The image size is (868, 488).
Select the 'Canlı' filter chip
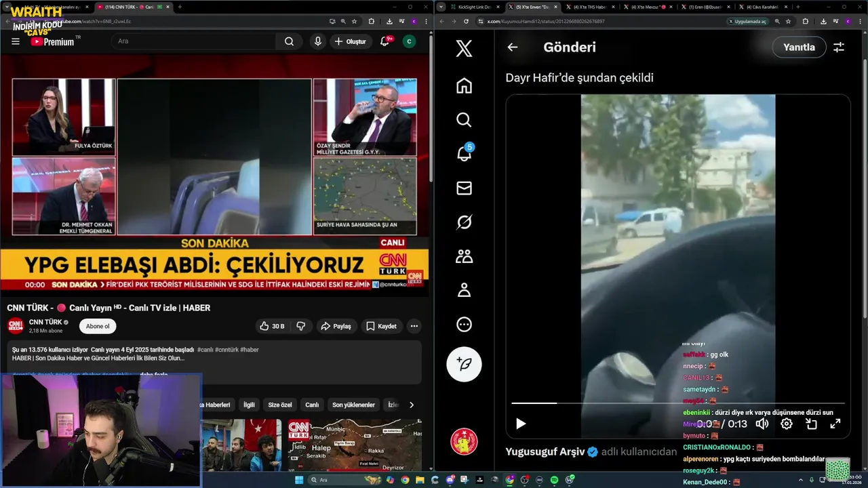[312, 405]
